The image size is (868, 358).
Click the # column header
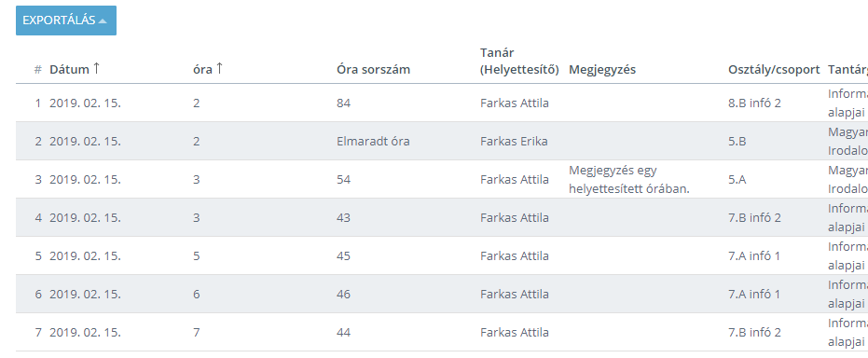[37, 70]
